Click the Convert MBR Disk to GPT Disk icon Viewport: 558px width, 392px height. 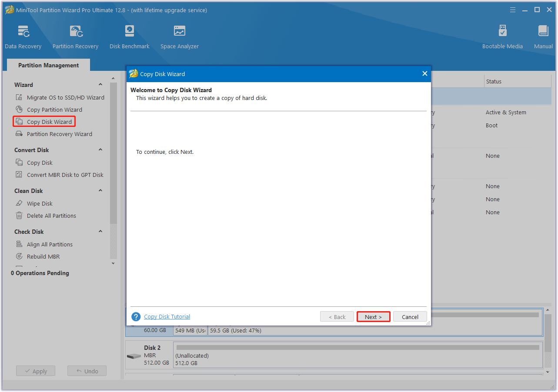click(19, 175)
